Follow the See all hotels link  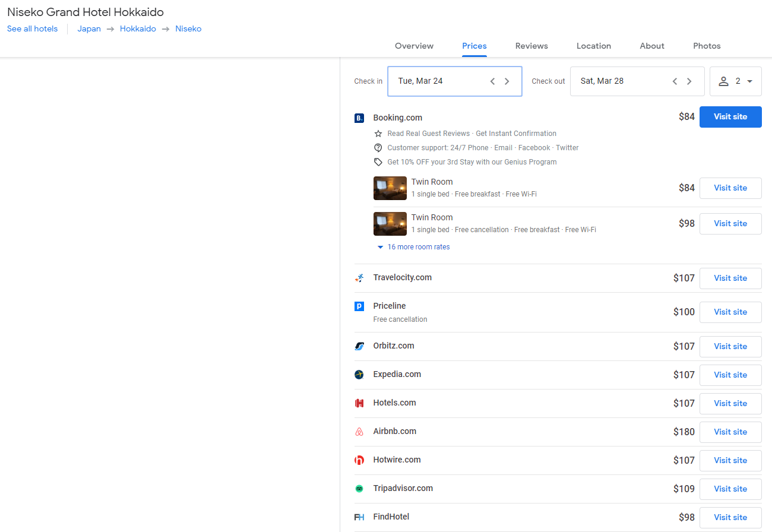(33, 28)
